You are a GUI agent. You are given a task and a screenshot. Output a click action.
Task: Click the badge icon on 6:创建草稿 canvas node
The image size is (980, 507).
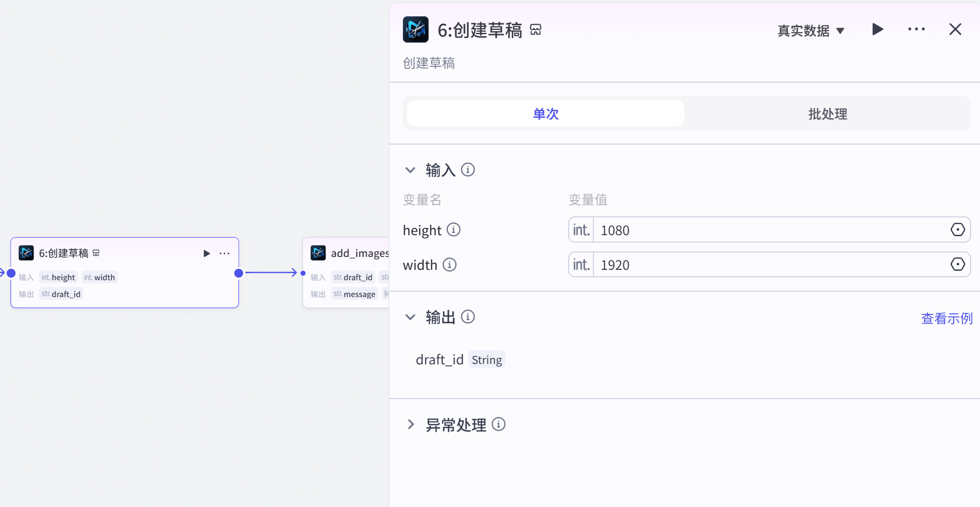pyautogui.click(x=96, y=253)
